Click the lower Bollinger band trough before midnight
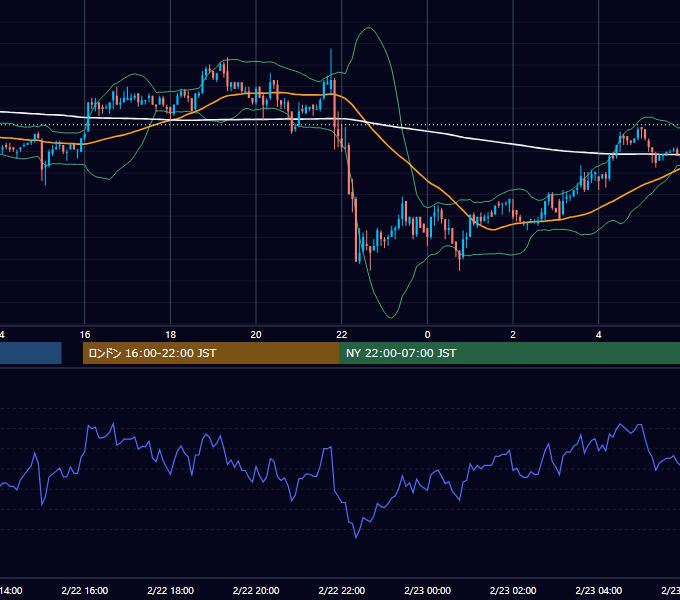 [x=391, y=317]
